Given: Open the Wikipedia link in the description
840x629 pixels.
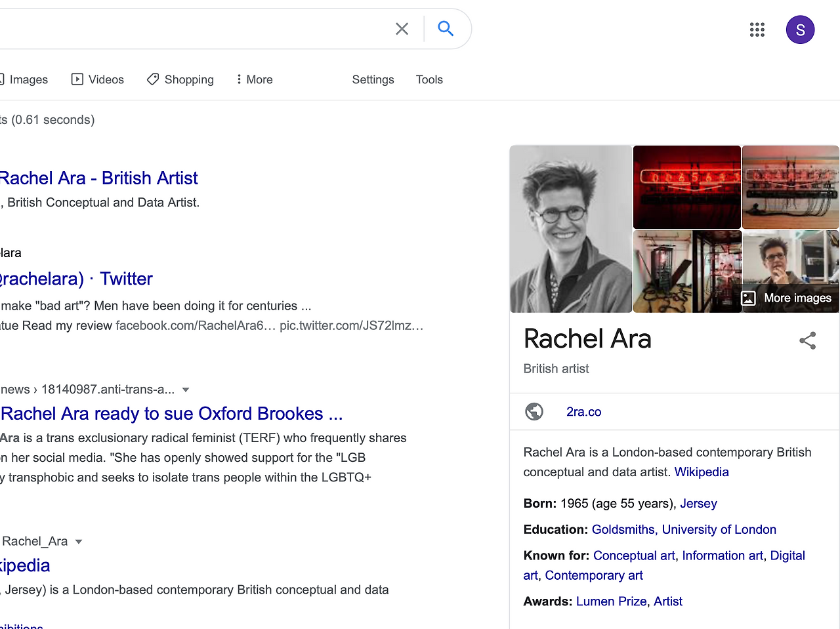Looking at the screenshot, I should [702, 472].
